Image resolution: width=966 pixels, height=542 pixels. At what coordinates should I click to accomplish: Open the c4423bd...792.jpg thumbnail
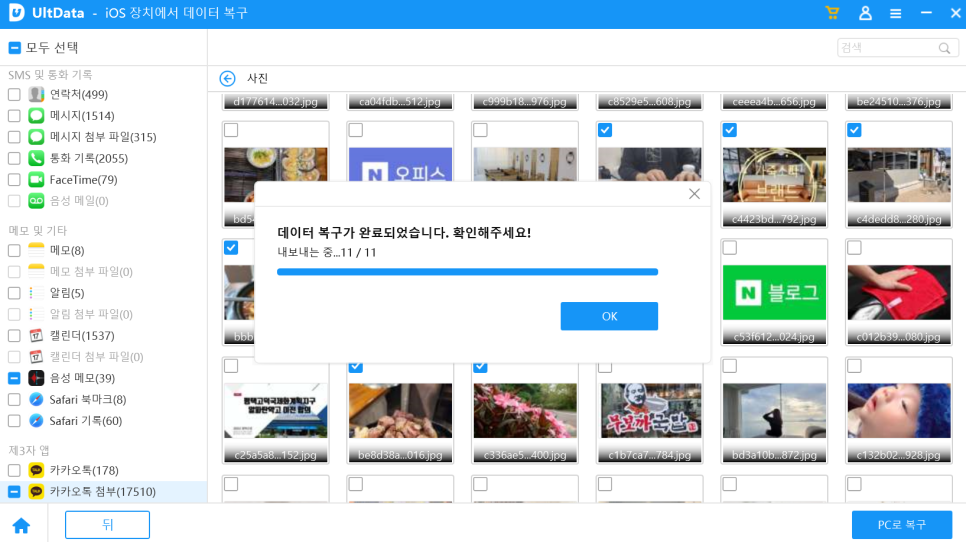point(774,175)
